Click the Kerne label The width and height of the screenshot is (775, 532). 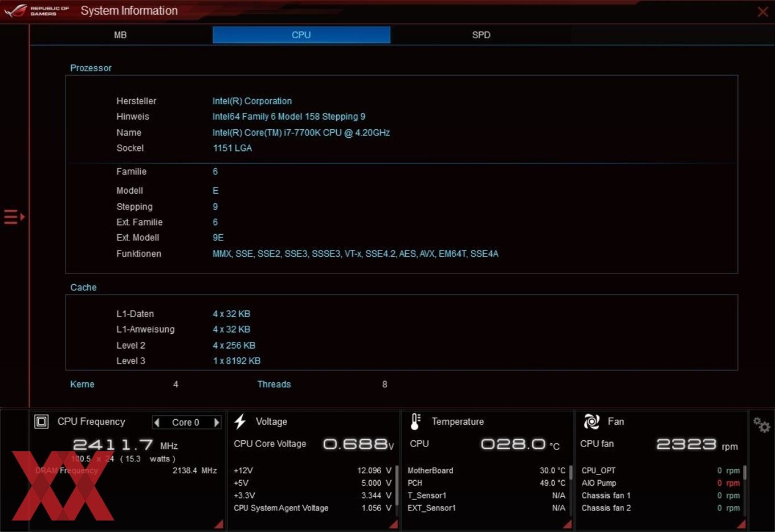click(x=82, y=384)
